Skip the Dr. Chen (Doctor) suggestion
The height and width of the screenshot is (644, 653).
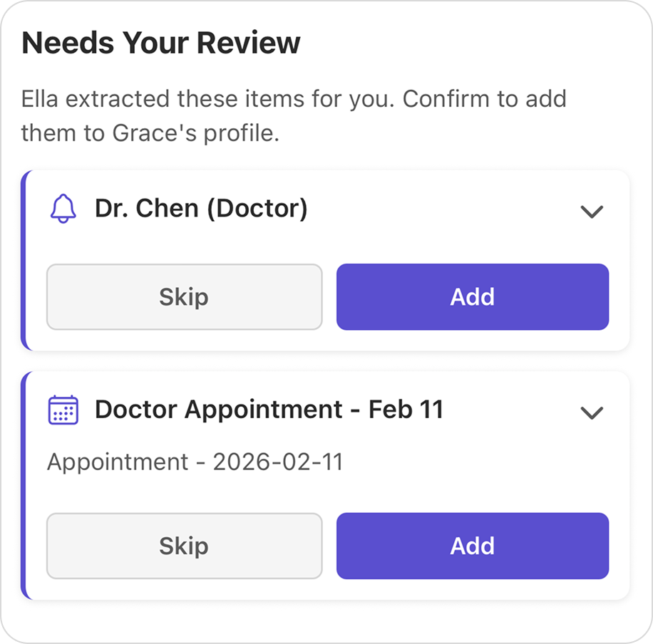(x=184, y=297)
